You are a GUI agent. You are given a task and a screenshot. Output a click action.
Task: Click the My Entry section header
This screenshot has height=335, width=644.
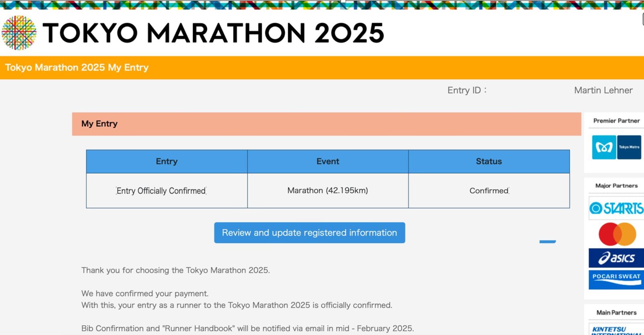pos(99,124)
